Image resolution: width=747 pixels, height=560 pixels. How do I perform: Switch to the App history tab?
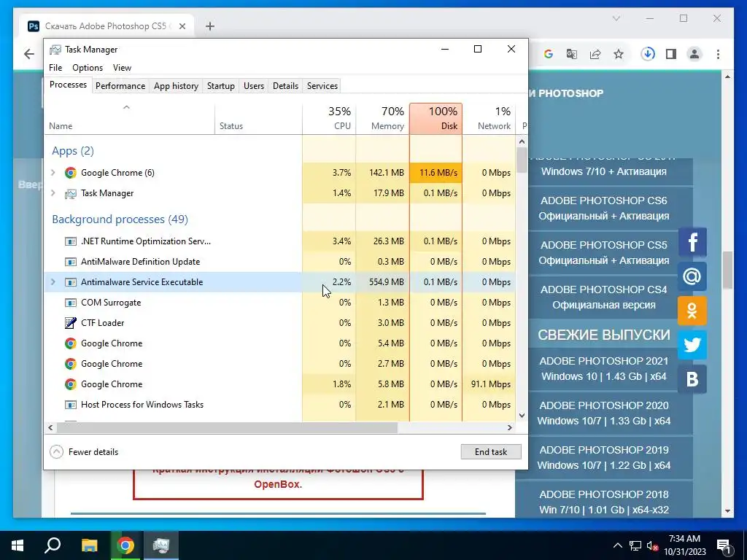[x=176, y=86]
